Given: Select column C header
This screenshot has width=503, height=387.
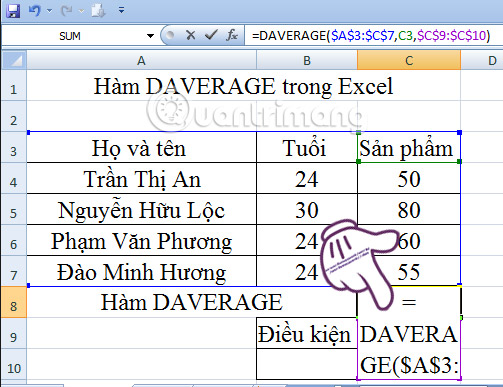Looking at the screenshot, I should (x=409, y=60).
